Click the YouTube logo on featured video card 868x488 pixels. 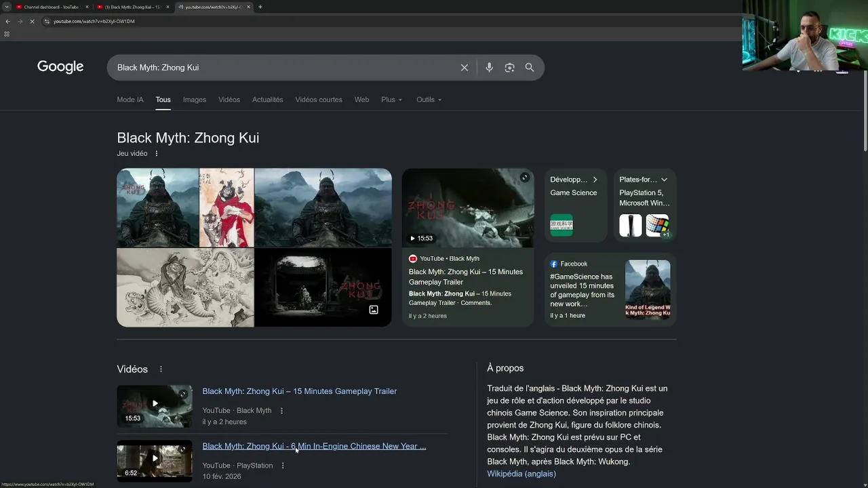click(x=413, y=258)
